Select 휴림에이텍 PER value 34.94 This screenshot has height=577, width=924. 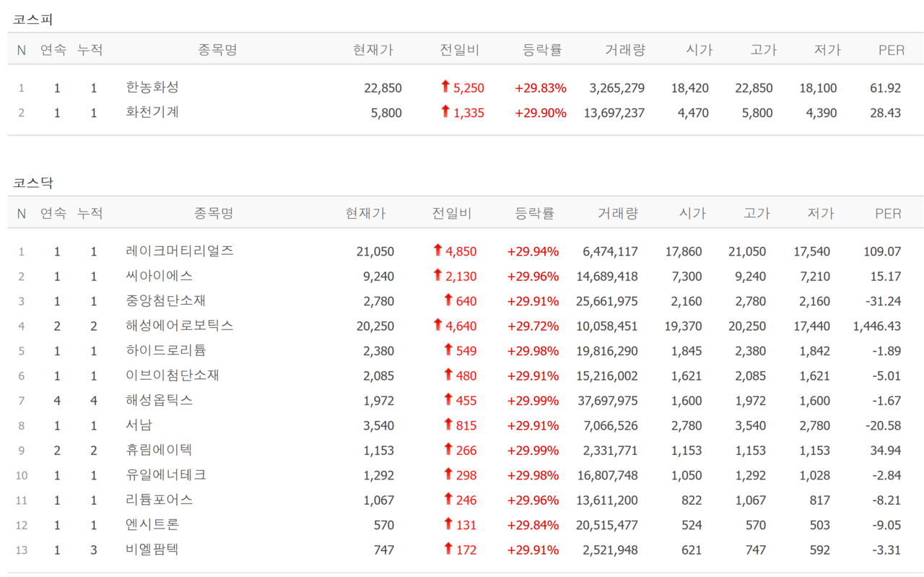pyautogui.click(x=886, y=451)
